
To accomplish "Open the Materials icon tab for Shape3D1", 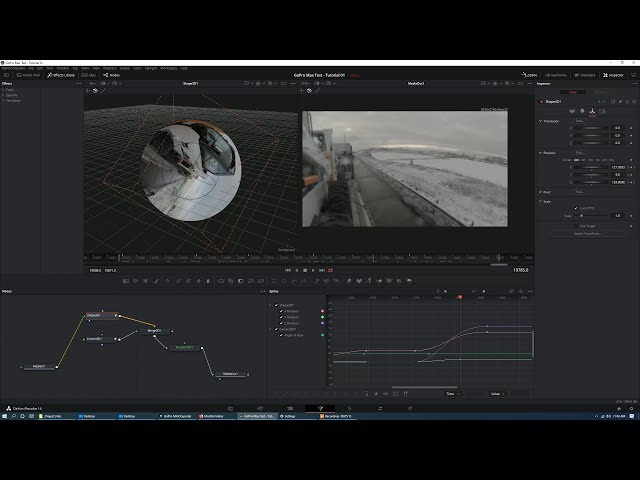I will click(582, 111).
